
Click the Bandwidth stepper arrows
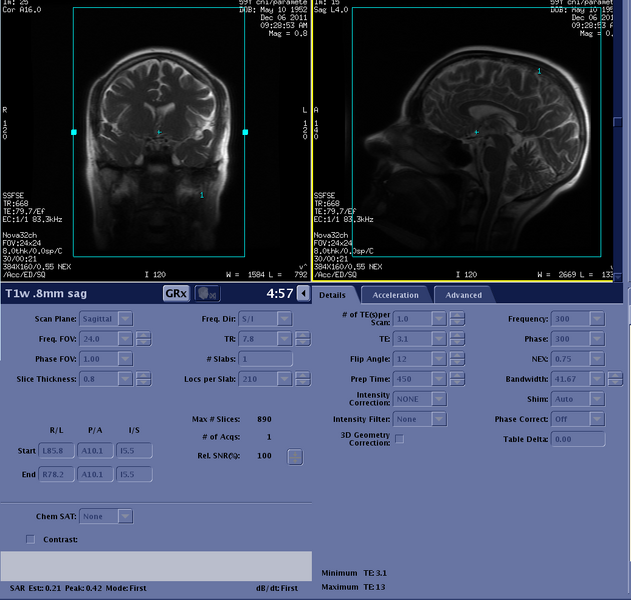[x=615, y=379]
